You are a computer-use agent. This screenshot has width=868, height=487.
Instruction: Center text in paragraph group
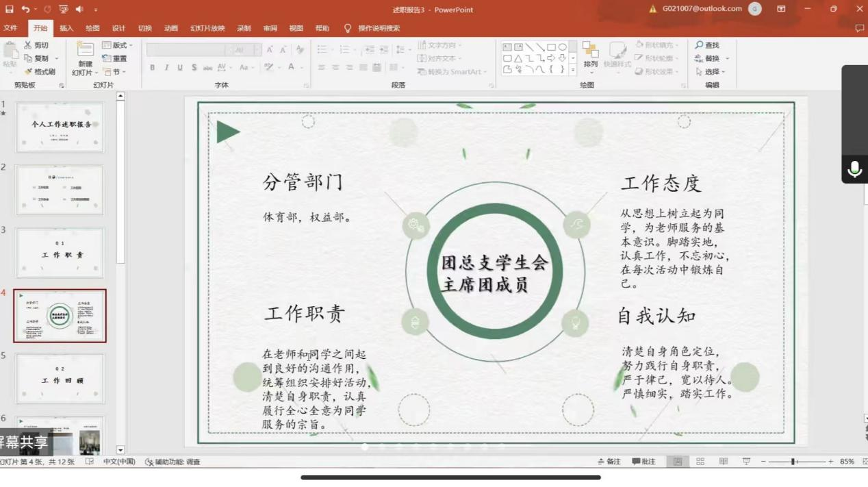335,67
